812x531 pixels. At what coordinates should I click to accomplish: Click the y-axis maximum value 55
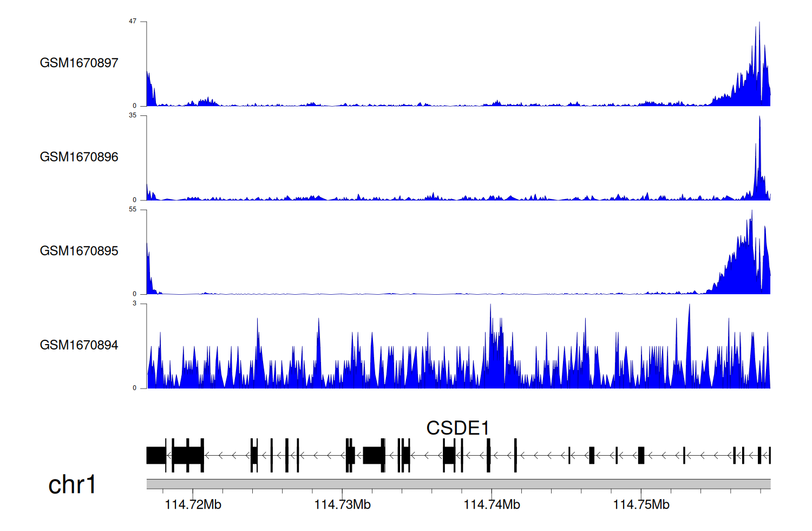(133, 210)
